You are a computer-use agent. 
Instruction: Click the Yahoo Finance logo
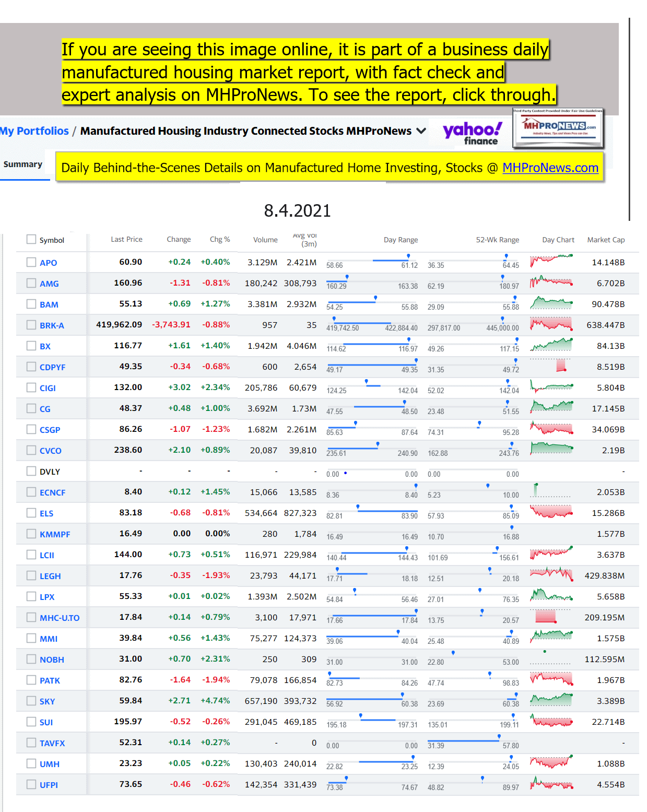click(x=472, y=133)
